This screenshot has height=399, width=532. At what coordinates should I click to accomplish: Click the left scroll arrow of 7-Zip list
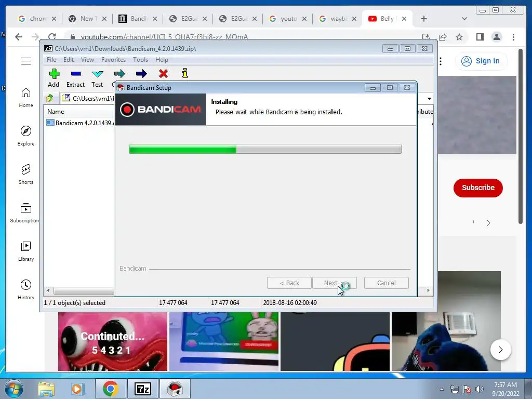(x=48, y=291)
